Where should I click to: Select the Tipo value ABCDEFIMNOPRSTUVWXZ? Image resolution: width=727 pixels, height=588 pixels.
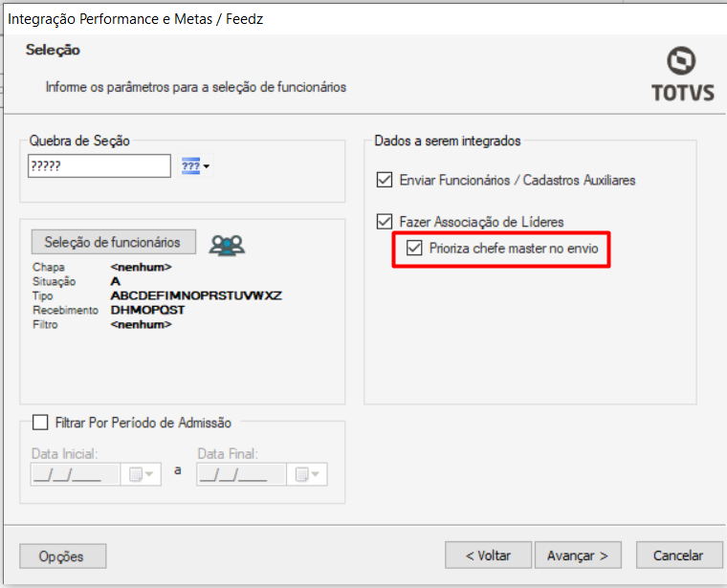pyautogui.click(x=196, y=295)
